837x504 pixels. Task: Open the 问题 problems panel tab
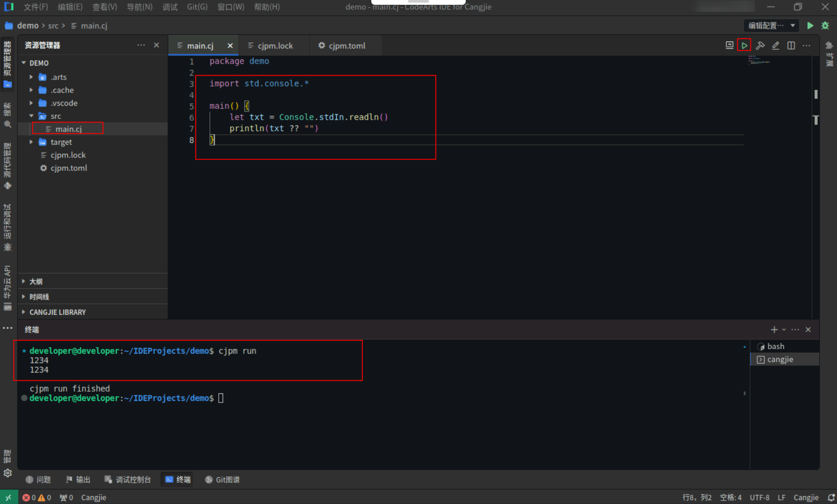point(38,480)
